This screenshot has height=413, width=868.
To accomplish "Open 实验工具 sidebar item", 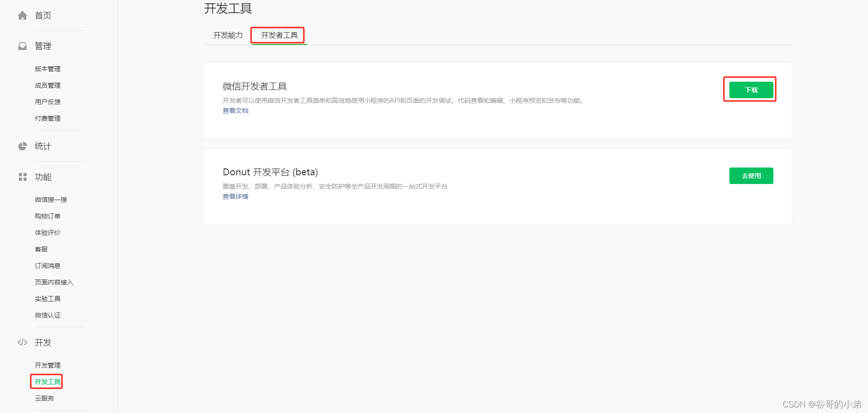I will (x=48, y=299).
